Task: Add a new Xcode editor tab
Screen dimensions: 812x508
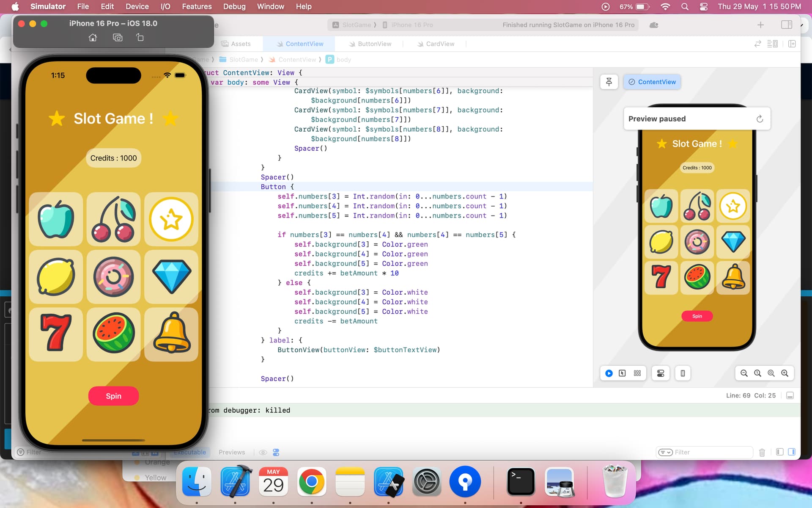Action: coord(760,25)
